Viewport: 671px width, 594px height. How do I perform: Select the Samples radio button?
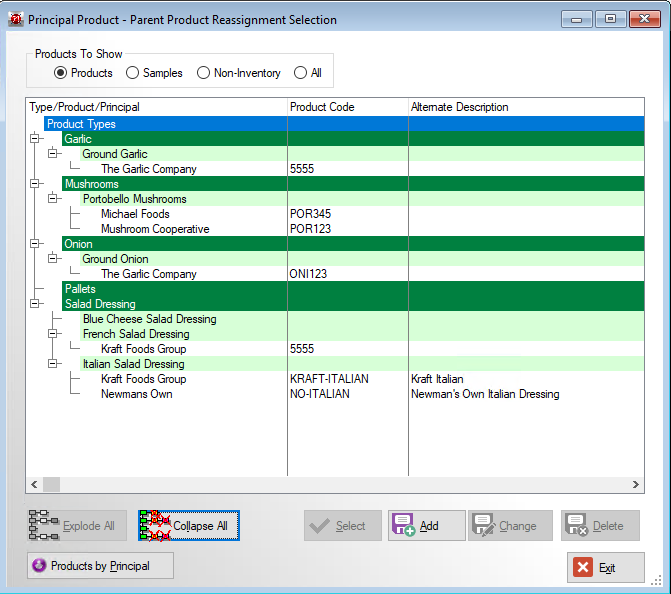tap(132, 73)
